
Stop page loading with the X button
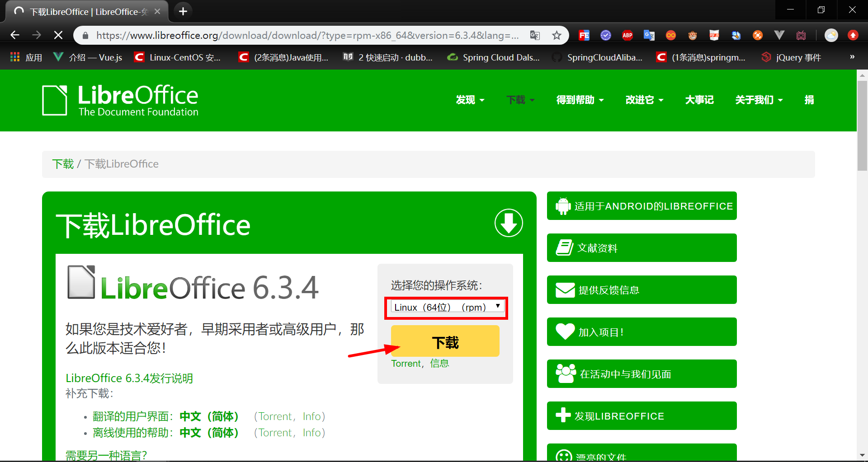tap(58, 35)
